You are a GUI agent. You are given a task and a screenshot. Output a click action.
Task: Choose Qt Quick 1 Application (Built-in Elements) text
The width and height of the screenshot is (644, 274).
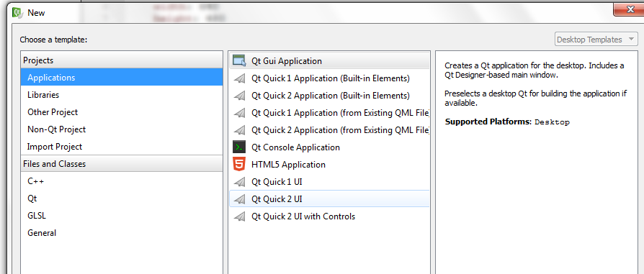331,78
